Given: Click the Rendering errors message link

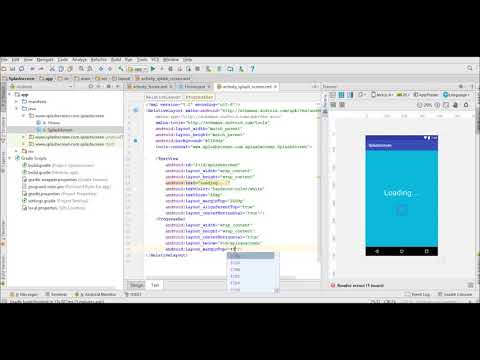Looking at the screenshot, I should coord(360,286).
